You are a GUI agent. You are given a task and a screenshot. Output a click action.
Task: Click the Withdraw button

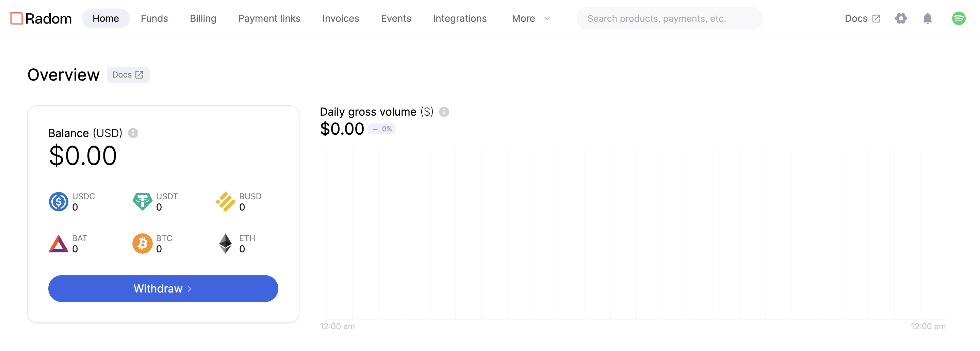tap(163, 289)
